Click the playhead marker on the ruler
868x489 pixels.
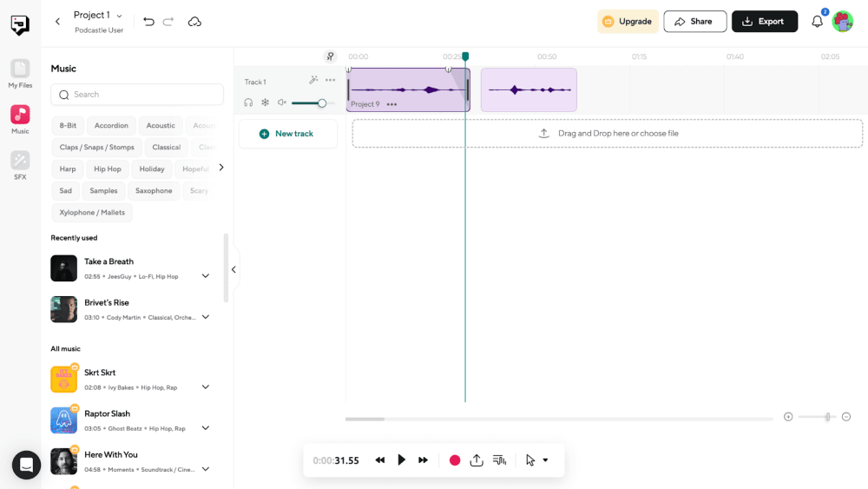[x=465, y=56]
